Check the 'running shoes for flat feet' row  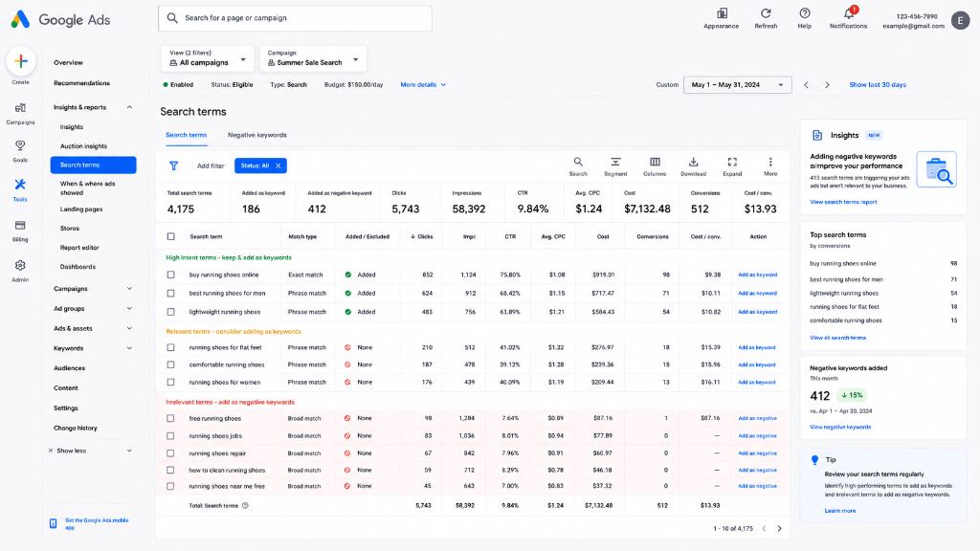[x=170, y=347]
